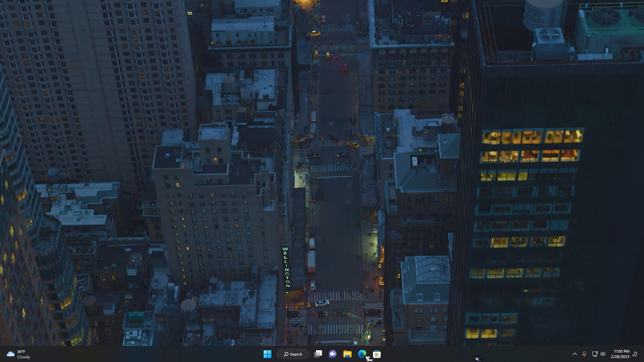The width and height of the screenshot is (644, 362).
Task: Open Task View from taskbar
Action: [318, 354]
